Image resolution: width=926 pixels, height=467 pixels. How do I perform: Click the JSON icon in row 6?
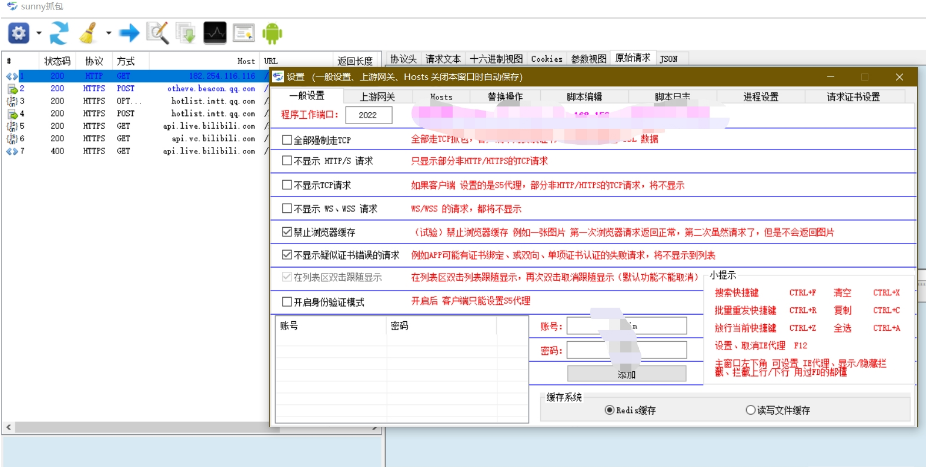pos(12,138)
